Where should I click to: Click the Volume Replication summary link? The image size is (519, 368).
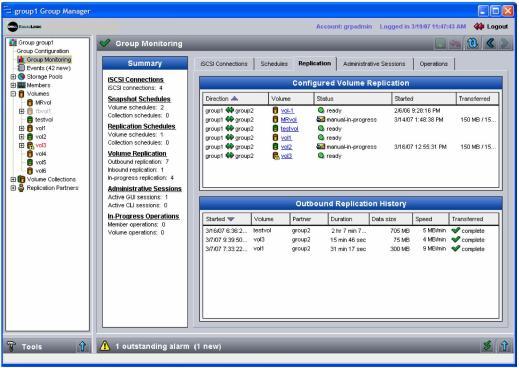coord(137,154)
